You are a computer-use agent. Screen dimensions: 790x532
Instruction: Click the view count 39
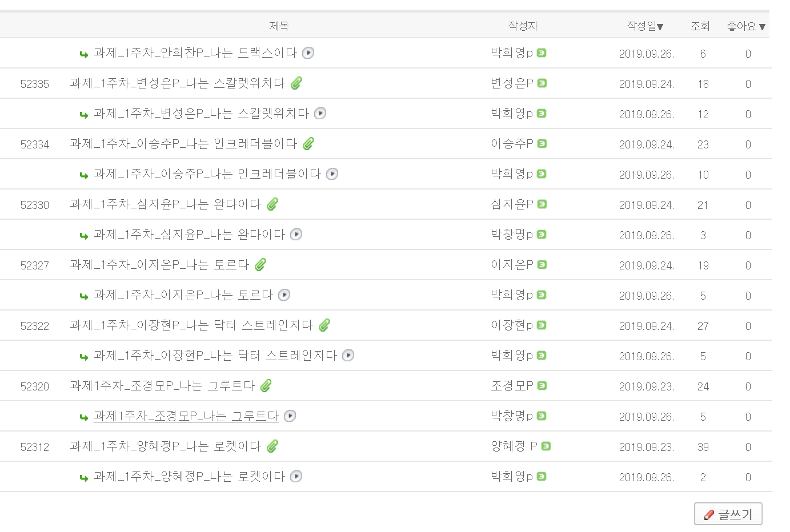click(x=703, y=448)
